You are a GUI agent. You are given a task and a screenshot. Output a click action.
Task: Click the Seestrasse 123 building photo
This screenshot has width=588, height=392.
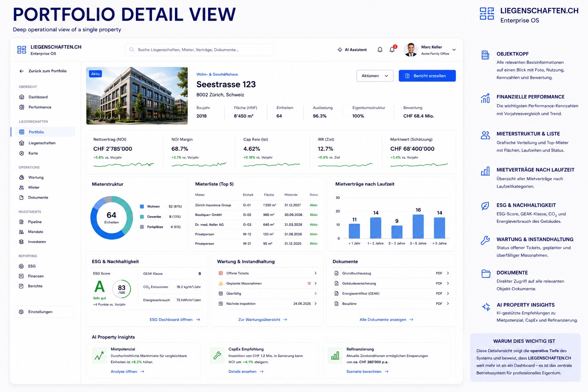(137, 96)
